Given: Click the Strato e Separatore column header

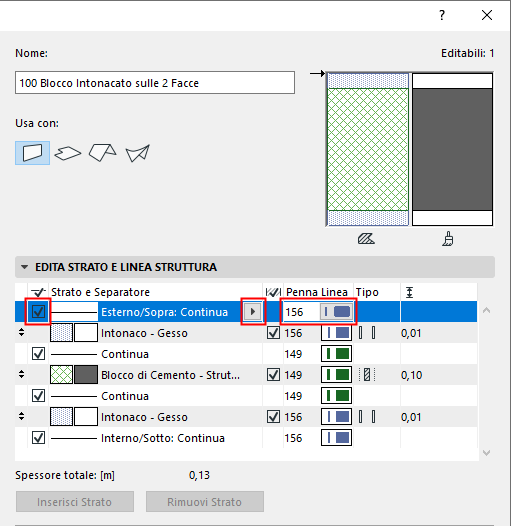Looking at the screenshot, I should 100,292.
